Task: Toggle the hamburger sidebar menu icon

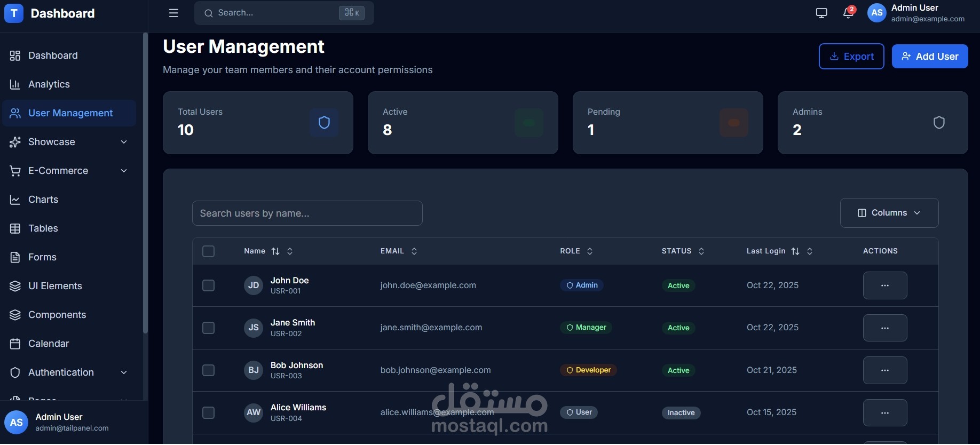Action: (x=173, y=13)
